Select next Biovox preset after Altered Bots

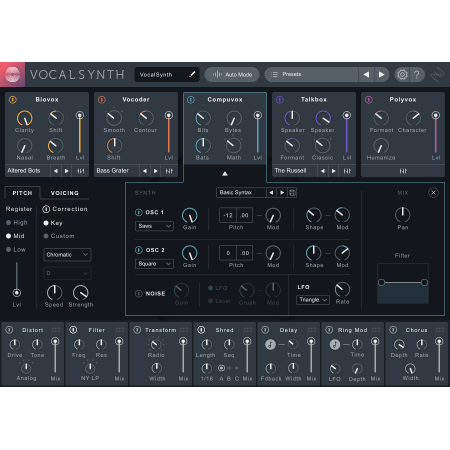[x=67, y=171]
